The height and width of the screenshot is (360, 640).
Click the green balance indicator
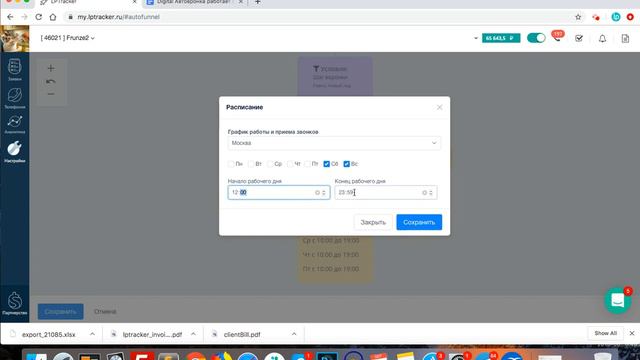tap(501, 38)
